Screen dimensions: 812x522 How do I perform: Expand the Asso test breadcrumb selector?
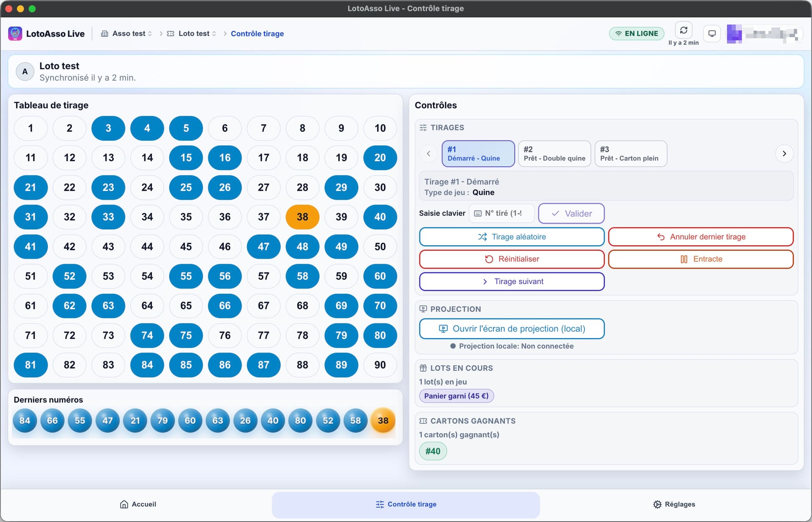coord(127,33)
